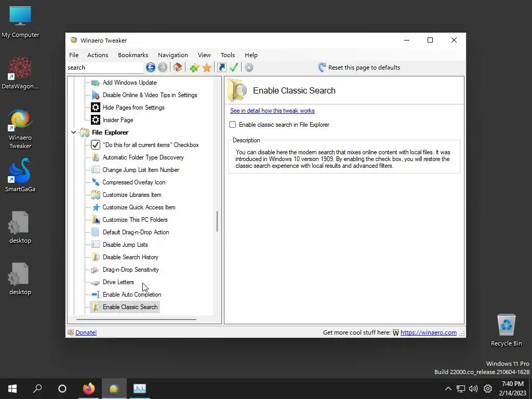Open settings via the toolbar gear icon
532x399 pixels.
coord(249,68)
